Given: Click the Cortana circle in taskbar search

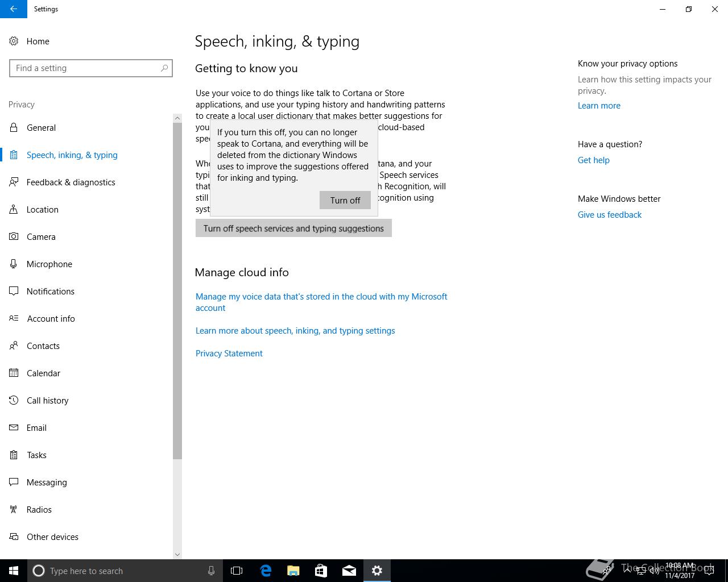Looking at the screenshot, I should click(x=39, y=571).
